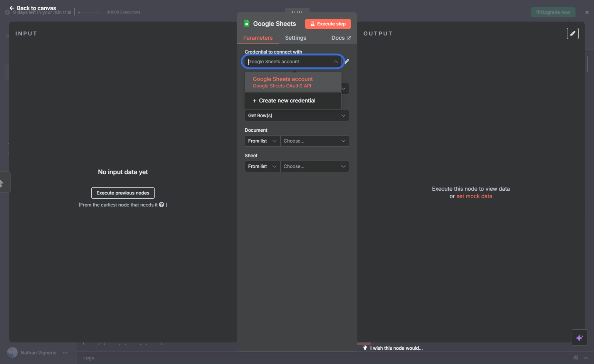594x364 pixels.
Task: Click the green Google Sheets node icon
Action: point(247,23)
